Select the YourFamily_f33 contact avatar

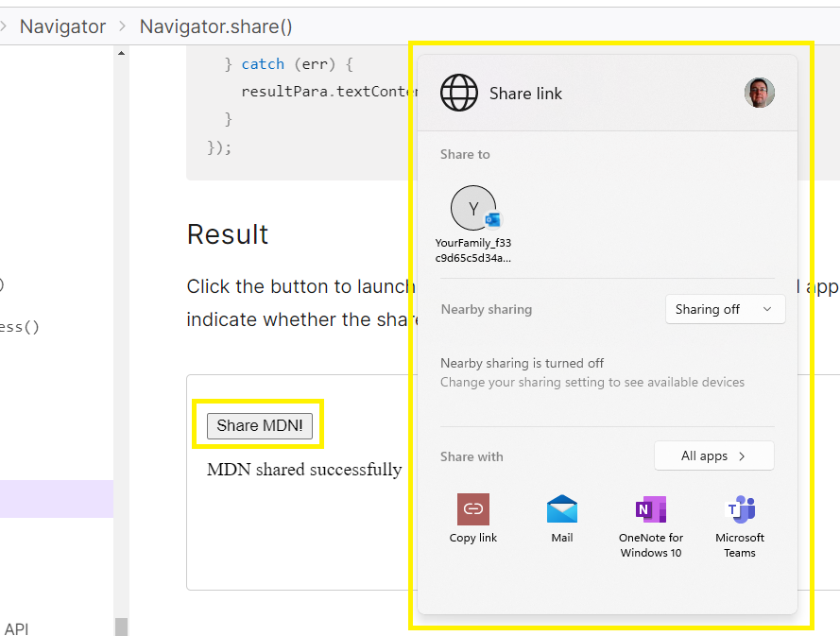473,208
